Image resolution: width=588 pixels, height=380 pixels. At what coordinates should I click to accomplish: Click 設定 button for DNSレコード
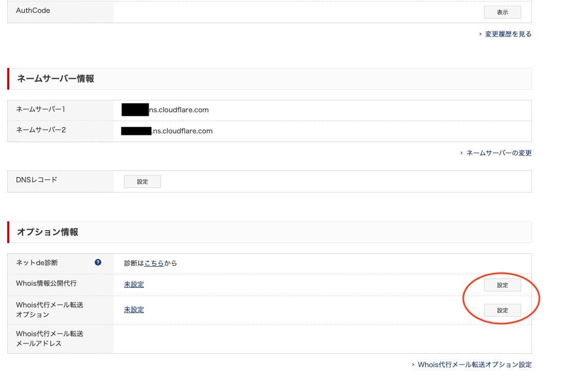pos(142,181)
